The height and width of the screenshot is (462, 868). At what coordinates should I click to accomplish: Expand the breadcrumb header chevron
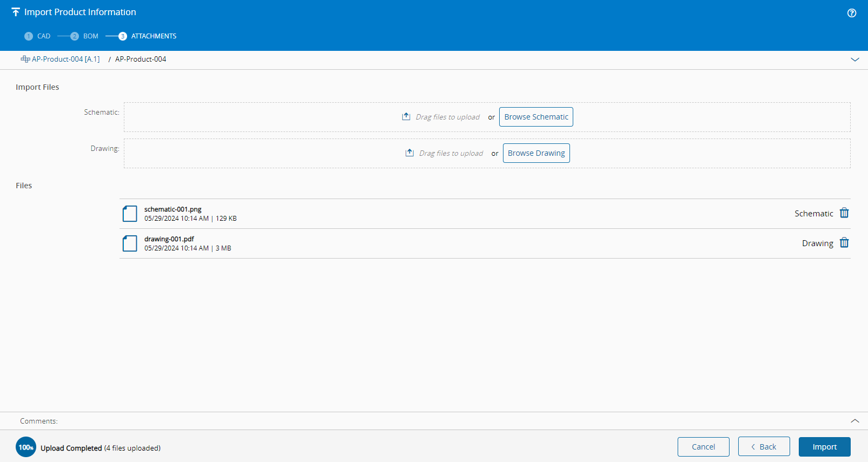(855, 60)
